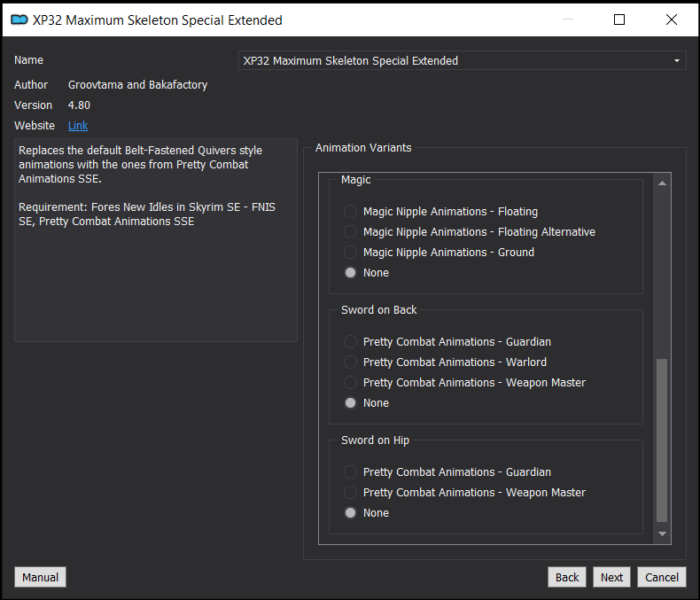The image size is (700, 600).
Task: Click the Animation Variants scrollbar thumb
Action: tap(663, 440)
